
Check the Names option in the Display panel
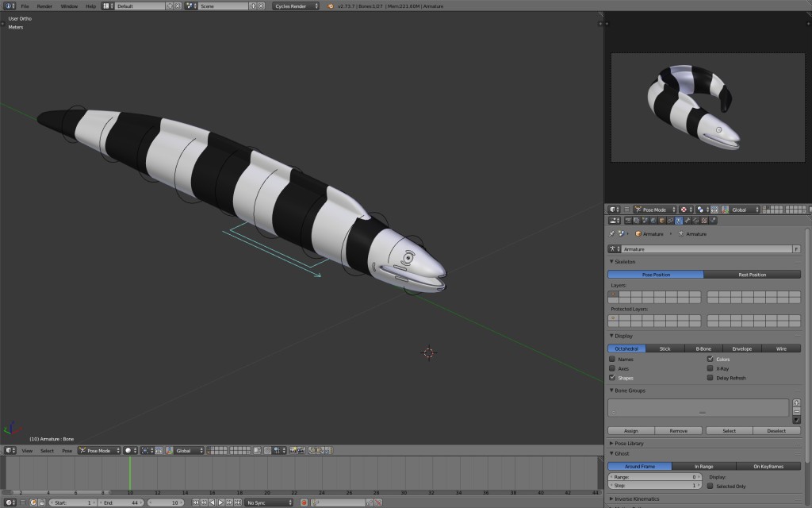[x=612, y=359]
